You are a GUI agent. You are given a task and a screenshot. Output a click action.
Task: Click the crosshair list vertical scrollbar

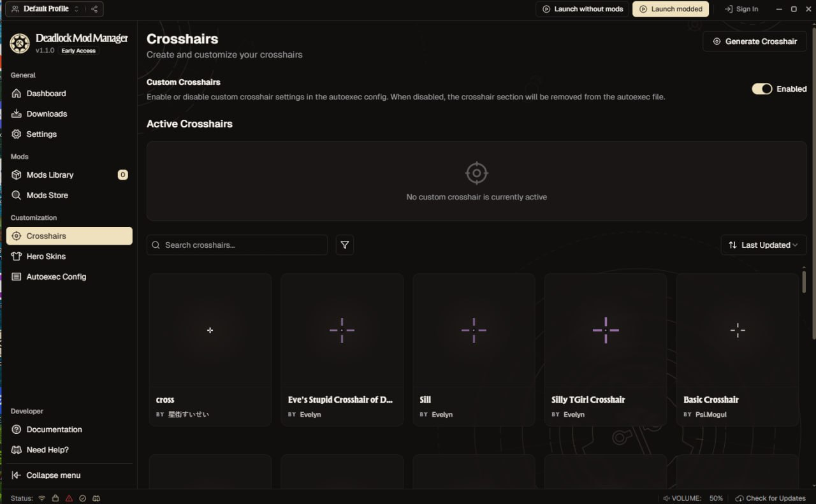point(804,281)
